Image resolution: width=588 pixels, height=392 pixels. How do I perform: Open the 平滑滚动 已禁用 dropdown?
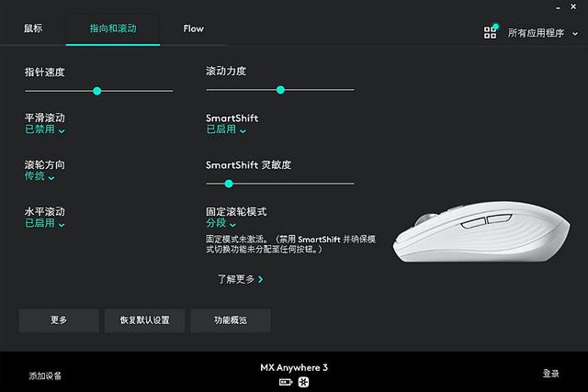(x=45, y=129)
